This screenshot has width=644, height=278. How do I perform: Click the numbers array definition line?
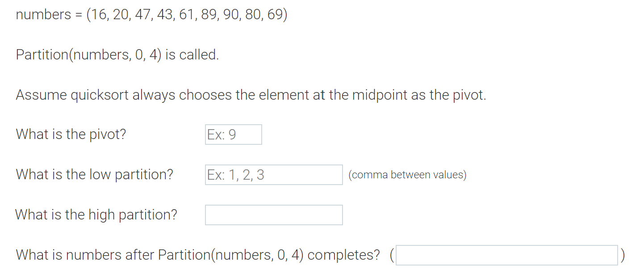151,14
